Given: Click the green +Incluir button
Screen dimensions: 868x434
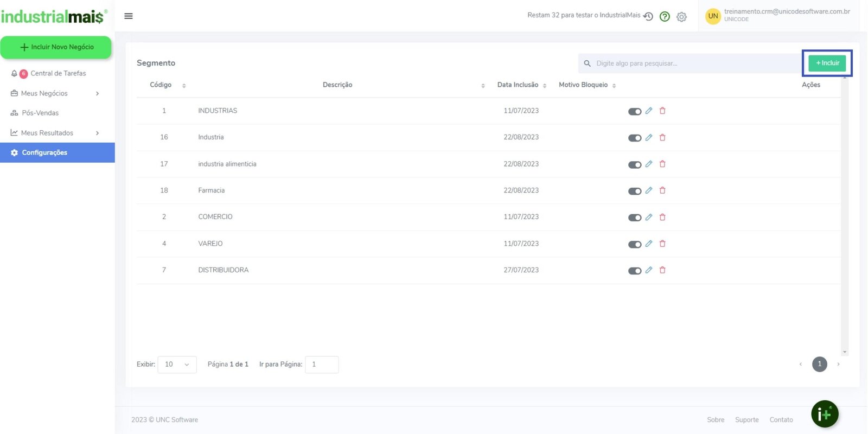Looking at the screenshot, I should pos(827,63).
